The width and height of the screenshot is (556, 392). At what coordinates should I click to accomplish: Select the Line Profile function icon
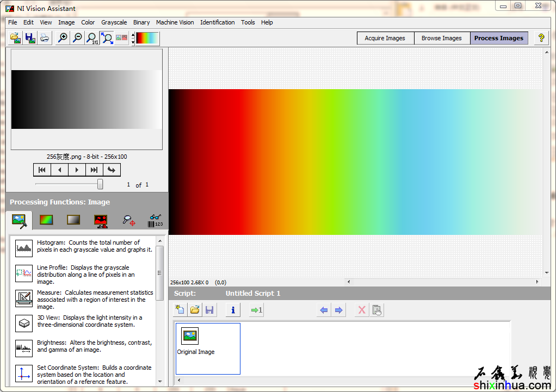coord(24,273)
